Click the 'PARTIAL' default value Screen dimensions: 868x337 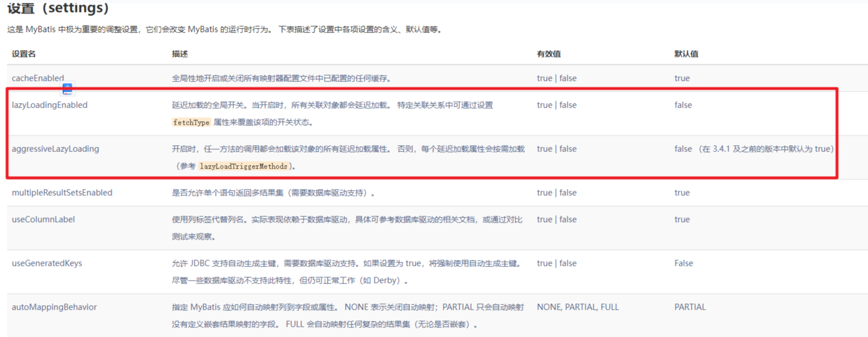click(690, 307)
